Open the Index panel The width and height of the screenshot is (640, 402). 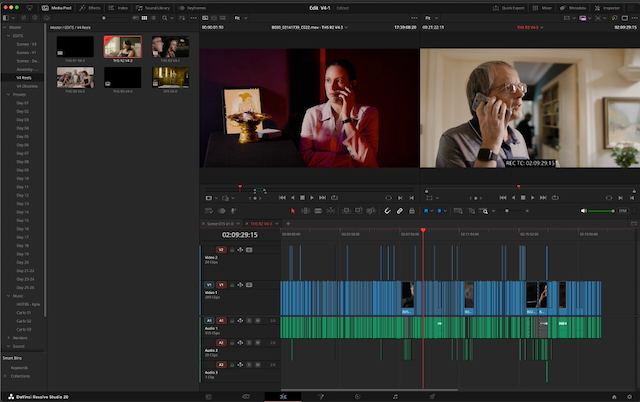coord(118,8)
